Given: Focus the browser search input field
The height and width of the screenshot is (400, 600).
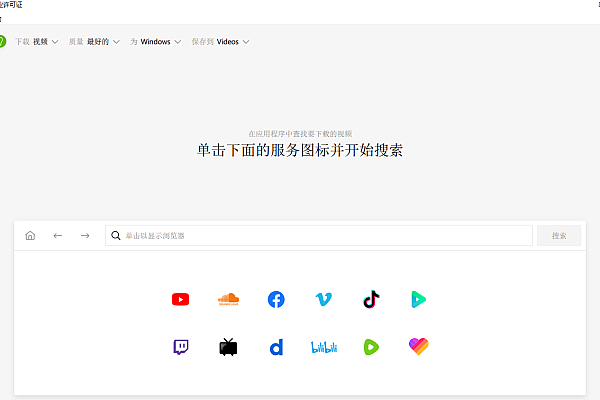Looking at the screenshot, I should (319, 235).
